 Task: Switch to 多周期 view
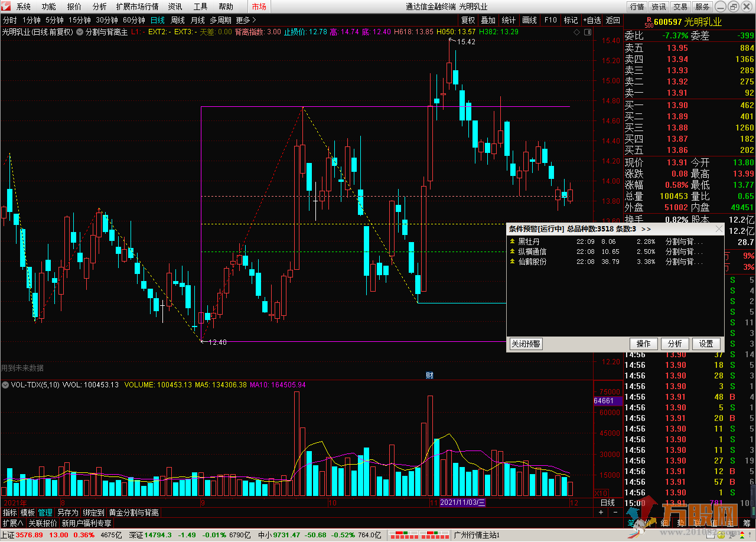coord(220,20)
